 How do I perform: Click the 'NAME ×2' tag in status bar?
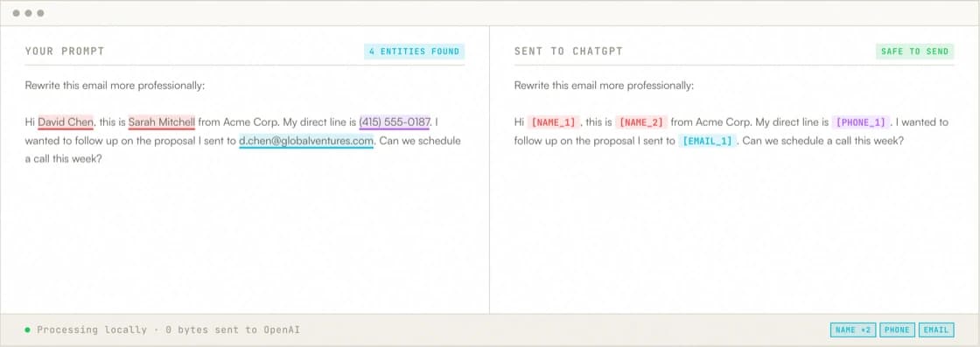pos(853,330)
